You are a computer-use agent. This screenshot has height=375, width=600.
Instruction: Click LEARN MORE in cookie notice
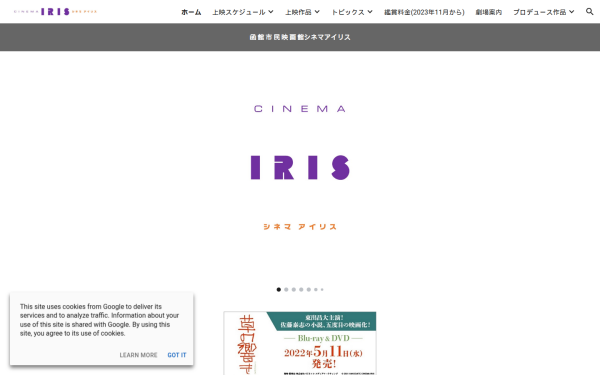[x=139, y=355]
